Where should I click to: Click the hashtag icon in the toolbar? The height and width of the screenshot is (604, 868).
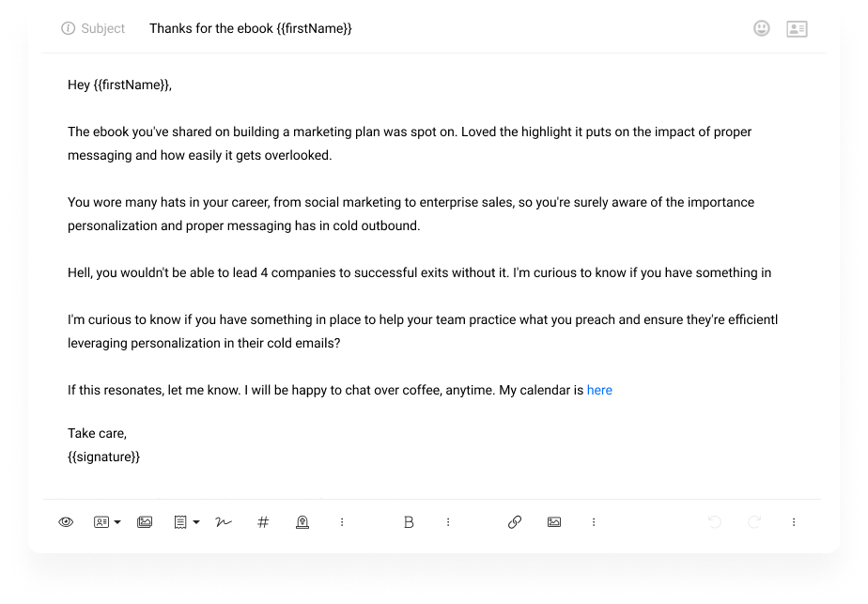click(263, 522)
